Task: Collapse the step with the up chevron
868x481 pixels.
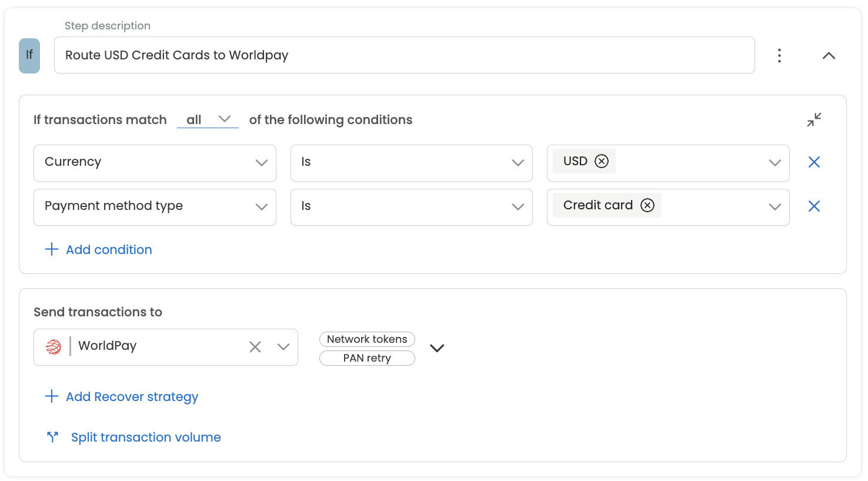Action: [x=829, y=55]
